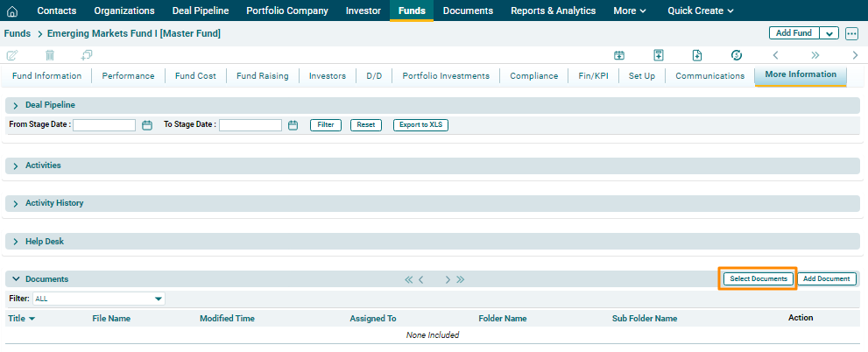
Task: Open the ellipsis more options button
Action: pyautogui.click(x=851, y=33)
